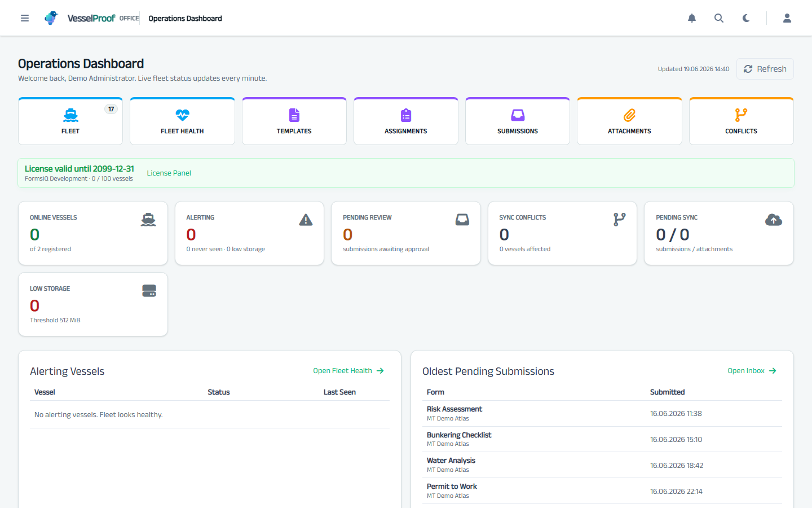Open the Submissions tile
Viewport: 812px width, 508px height.
click(x=518, y=121)
